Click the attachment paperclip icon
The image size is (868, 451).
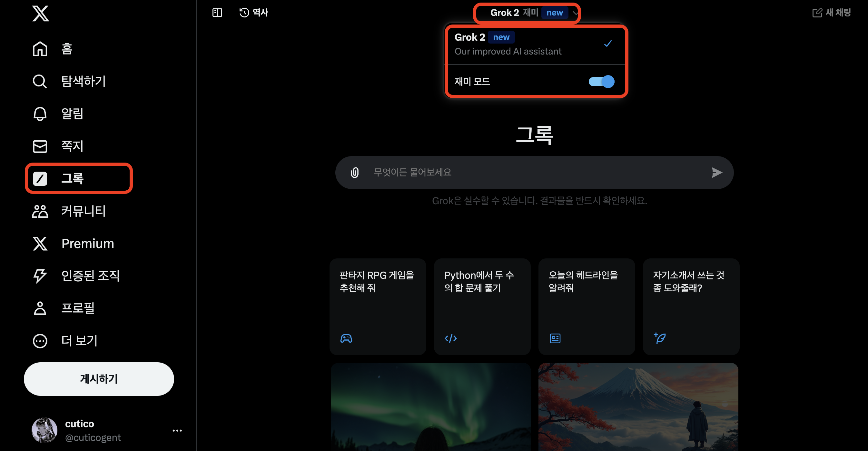click(354, 173)
